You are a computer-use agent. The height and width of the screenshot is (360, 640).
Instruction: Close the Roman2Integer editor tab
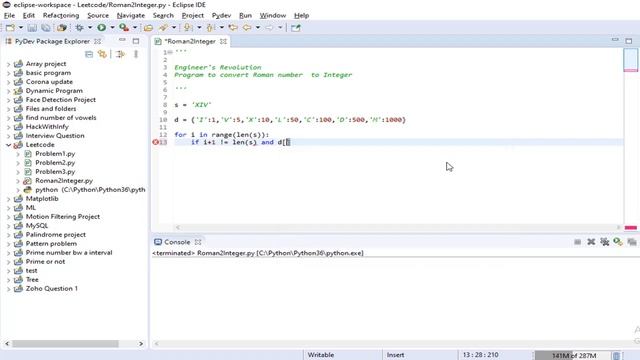(x=223, y=41)
